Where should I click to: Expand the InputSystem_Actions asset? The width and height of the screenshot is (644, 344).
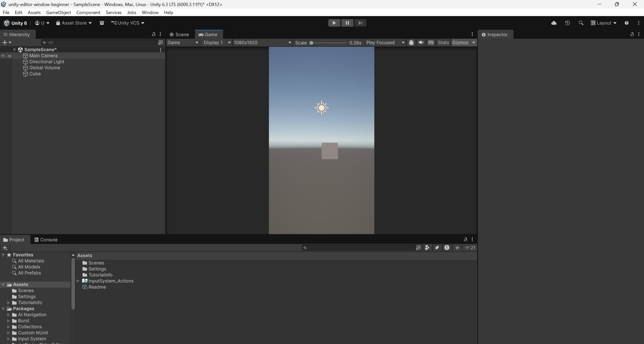(78, 281)
